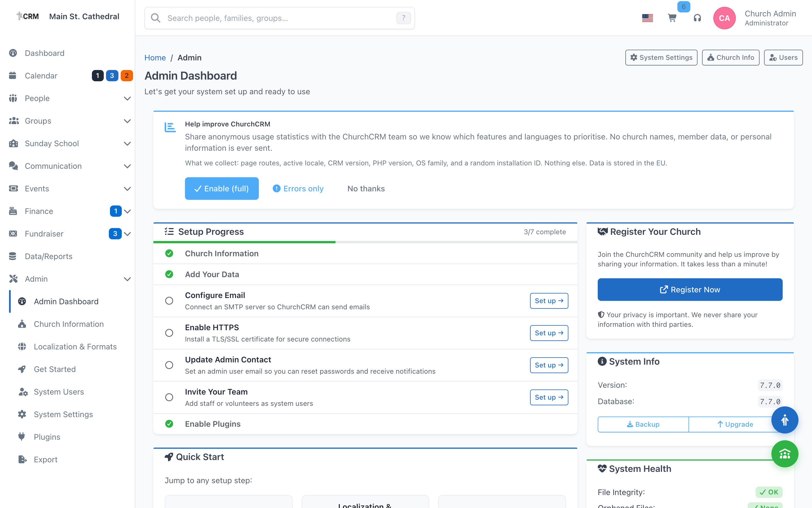Click the Configure Email unchecked circle
812x508 pixels.
coord(169,301)
